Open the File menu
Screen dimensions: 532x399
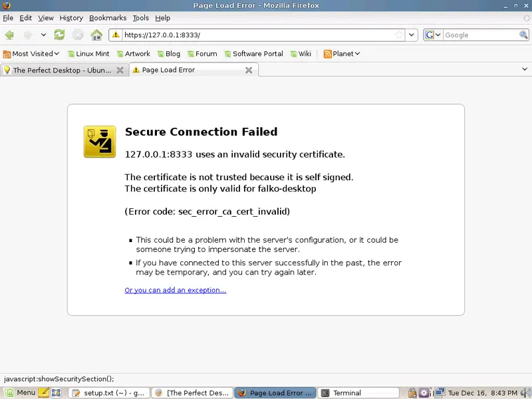tap(8, 18)
